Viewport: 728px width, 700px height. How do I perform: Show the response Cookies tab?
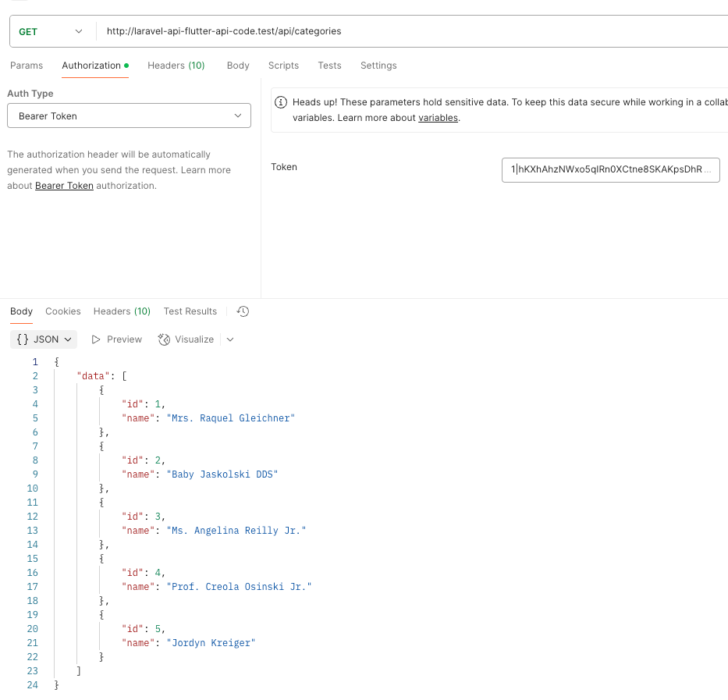pyautogui.click(x=63, y=311)
